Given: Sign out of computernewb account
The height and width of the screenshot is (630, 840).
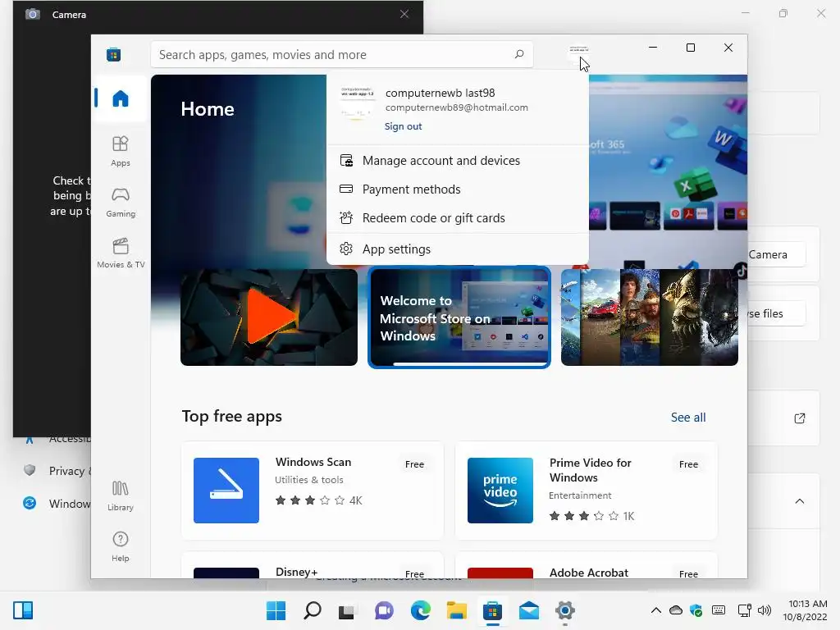Looking at the screenshot, I should point(403,126).
